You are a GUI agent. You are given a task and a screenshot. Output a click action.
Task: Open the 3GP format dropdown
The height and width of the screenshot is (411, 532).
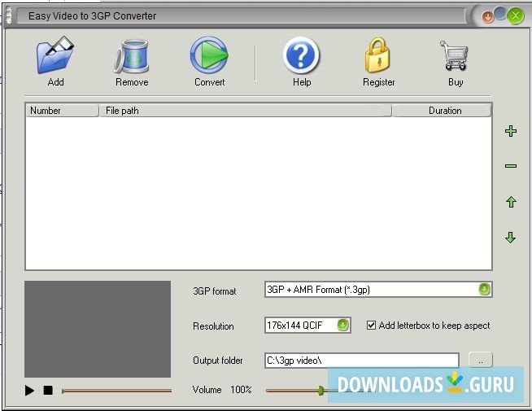point(485,289)
